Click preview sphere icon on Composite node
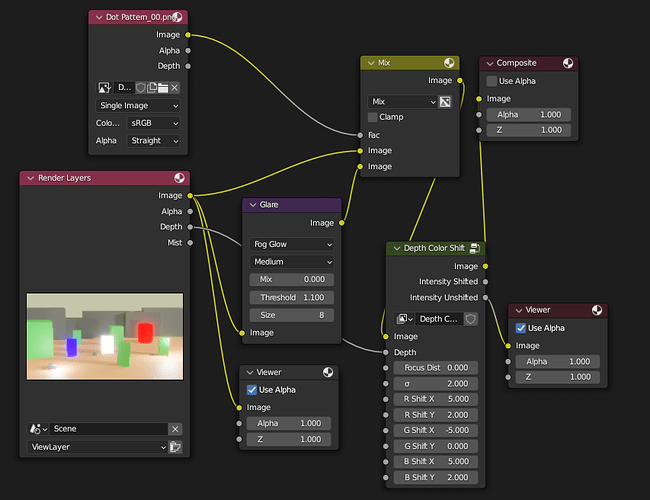This screenshot has width=650, height=500. pos(568,63)
